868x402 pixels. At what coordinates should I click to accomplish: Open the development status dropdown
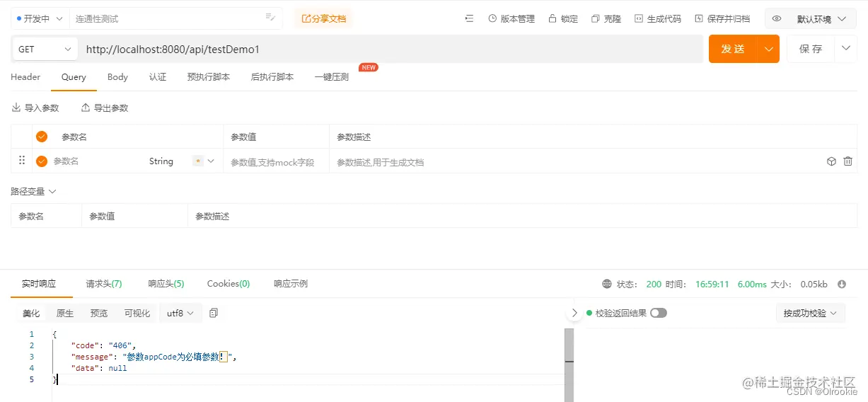click(x=40, y=18)
